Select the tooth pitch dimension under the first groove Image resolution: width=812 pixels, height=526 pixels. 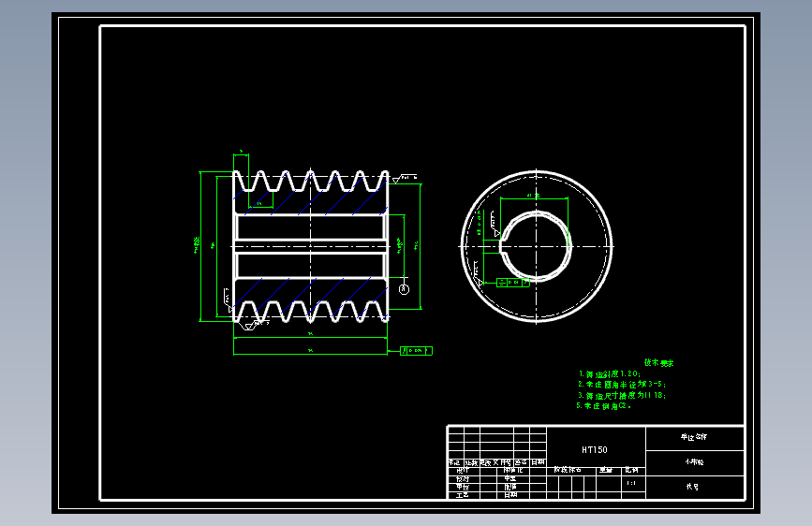259,204
